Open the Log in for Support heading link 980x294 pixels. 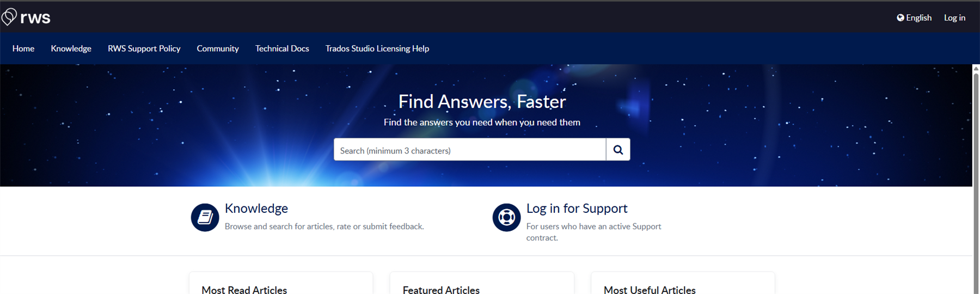click(577, 208)
